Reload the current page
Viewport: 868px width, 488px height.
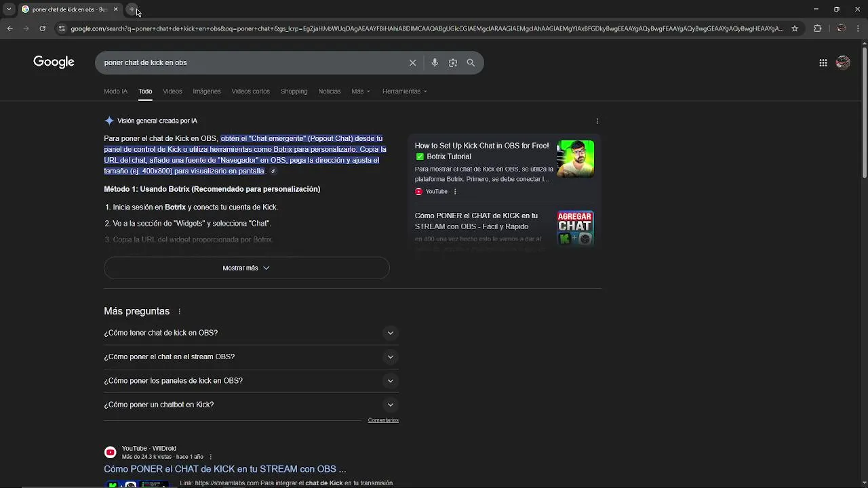(42, 28)
